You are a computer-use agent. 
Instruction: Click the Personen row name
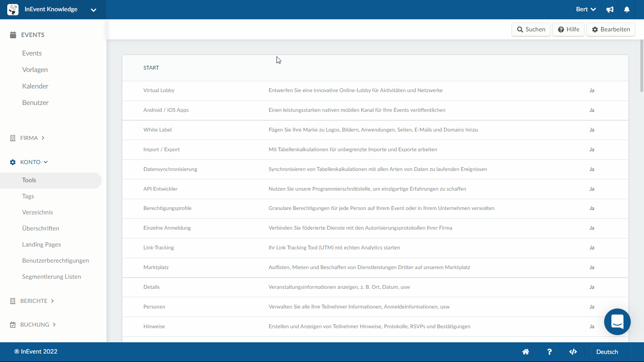click(154, 307)
